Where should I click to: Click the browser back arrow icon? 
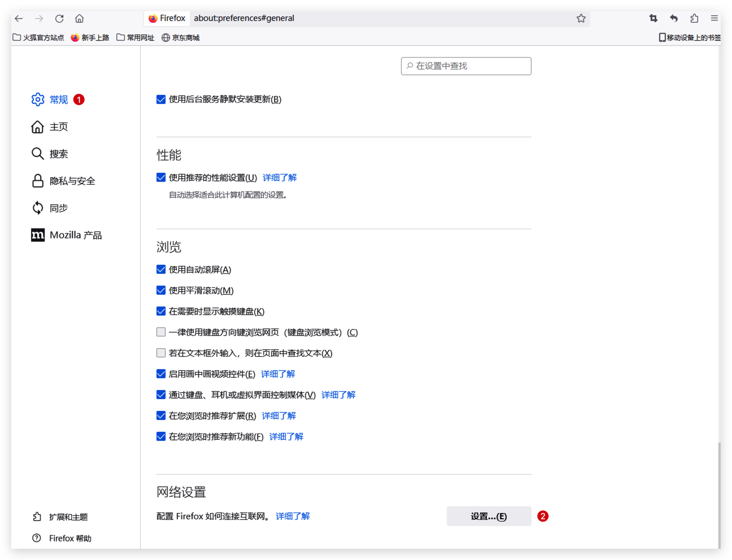pyautogui.click(x=19, y=19)
